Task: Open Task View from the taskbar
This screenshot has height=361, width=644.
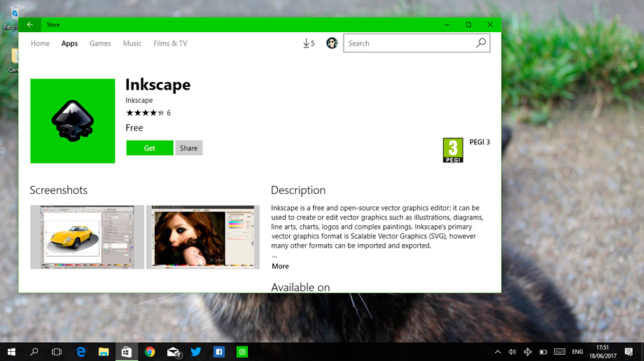Action: [57, 352]
